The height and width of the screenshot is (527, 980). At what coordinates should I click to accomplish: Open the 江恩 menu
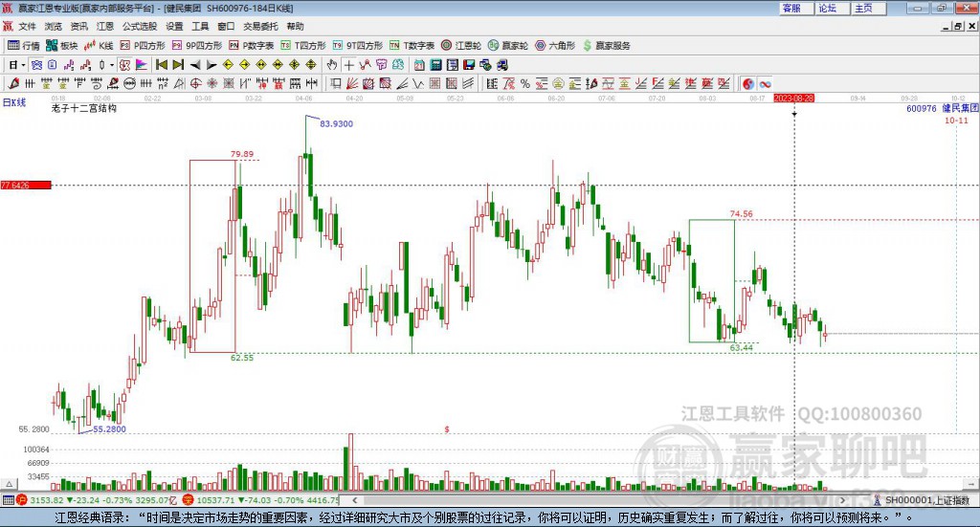pos(105,26)
